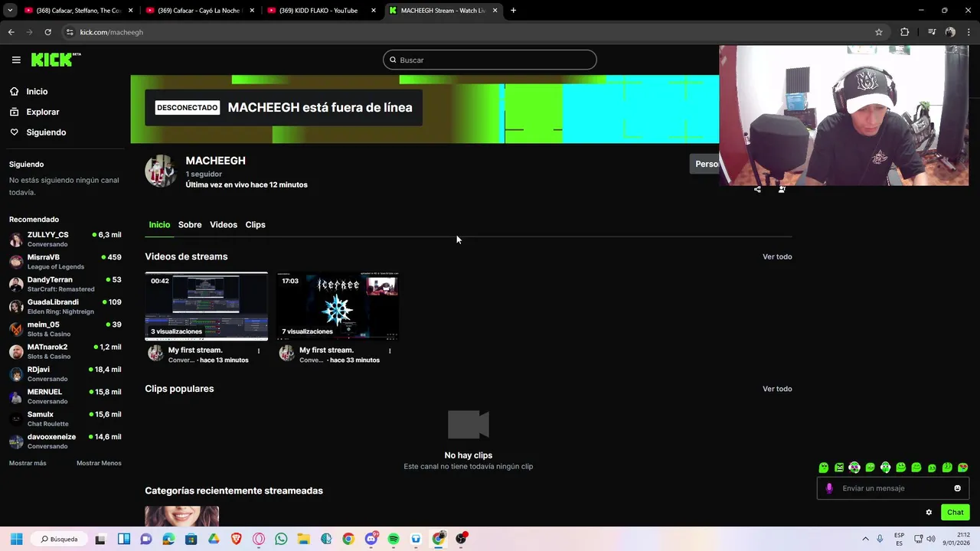This screenshot has height=551, width=980.
Task: Click Mostrar más in recommended list
Action: 28,463
